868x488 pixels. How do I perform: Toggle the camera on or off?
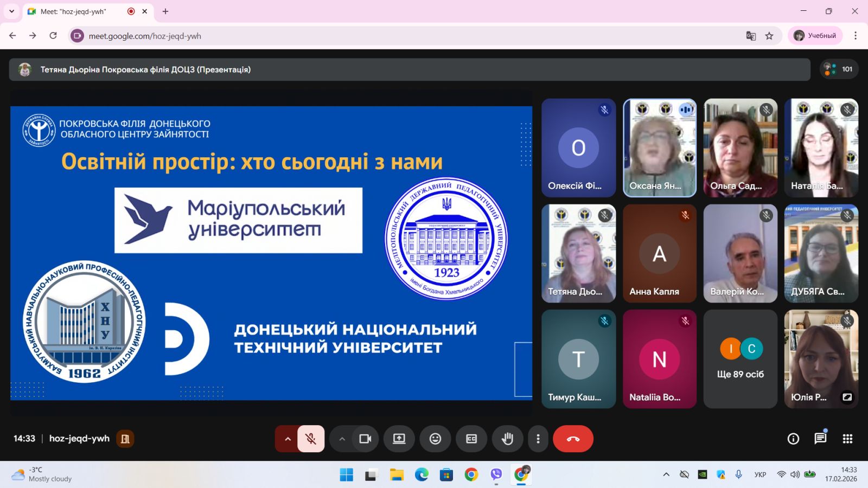(x=365, y=439)
